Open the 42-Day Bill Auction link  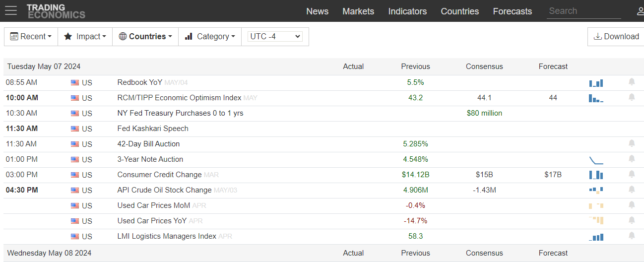pos(148,144)
